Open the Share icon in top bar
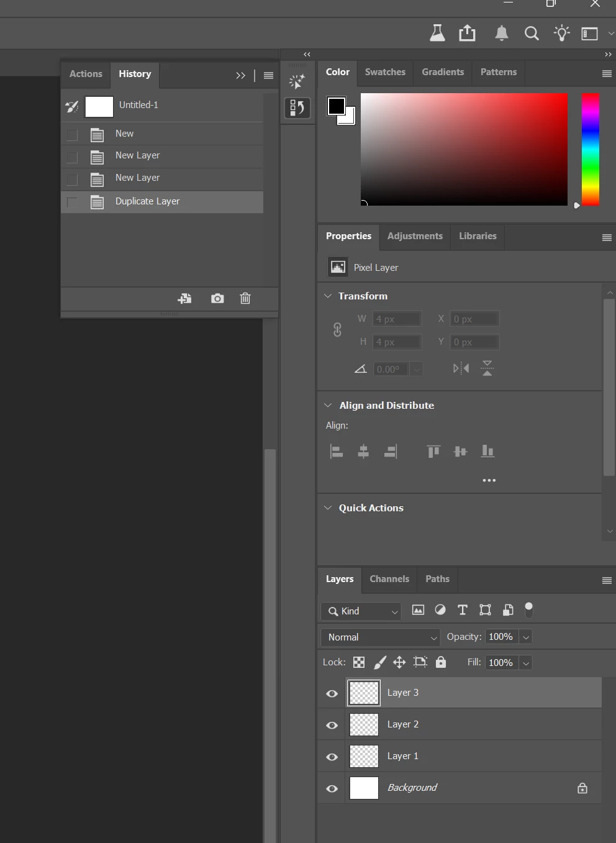The height and width of the screenshot is (843, 616). pos(467,33)
